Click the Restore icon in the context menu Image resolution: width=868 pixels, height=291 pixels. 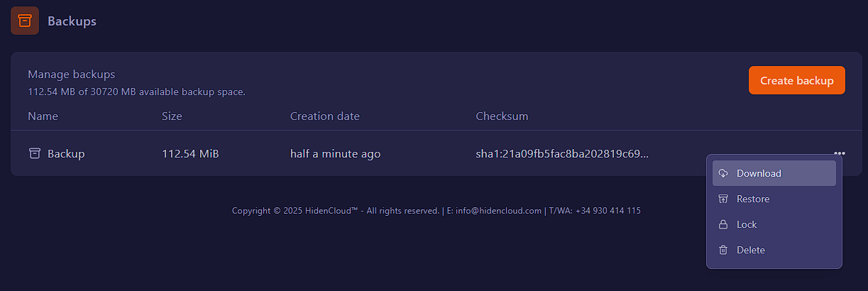click(x=723, y=199)
